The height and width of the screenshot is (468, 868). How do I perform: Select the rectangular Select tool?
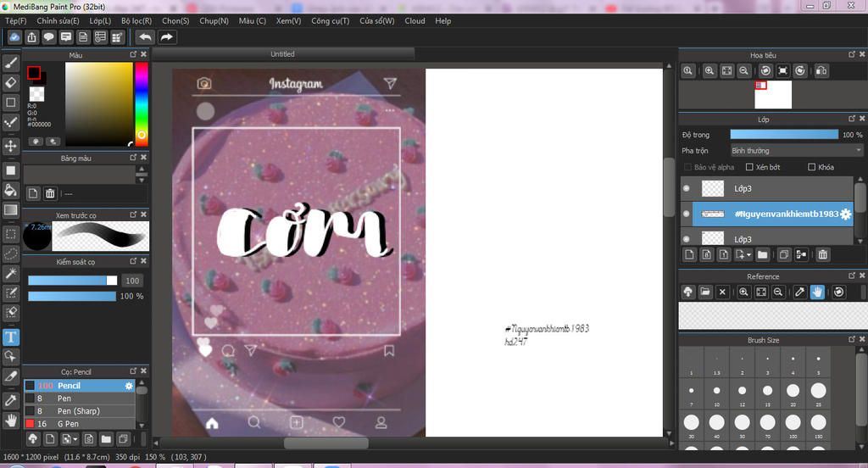click(10, 234)
